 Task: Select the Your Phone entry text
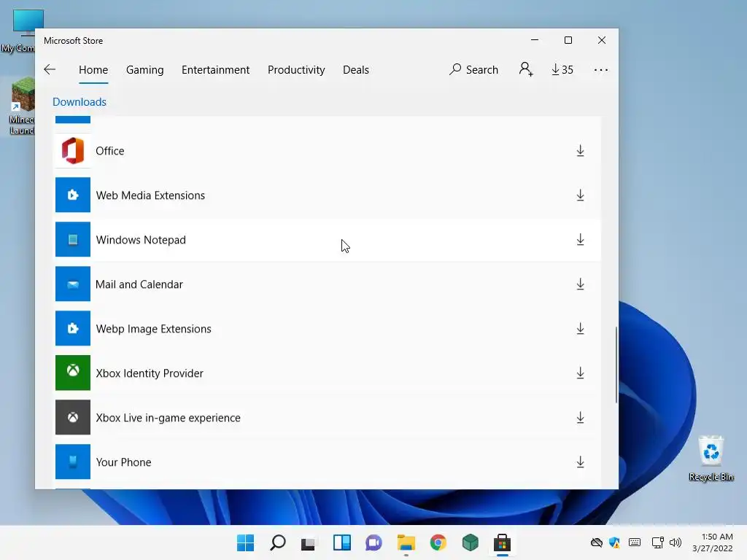123,462
